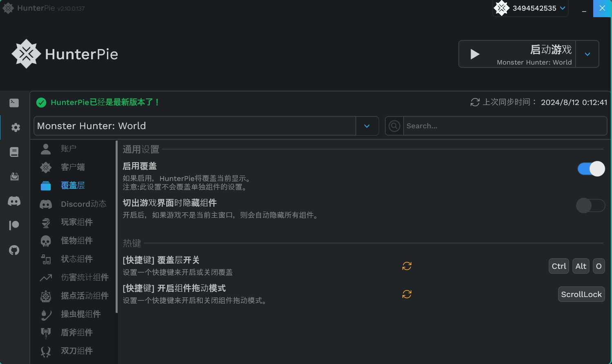This screenshot has width=612, height=364.
Task: Disable the 启用覆盖 switch
Action: 590,169
